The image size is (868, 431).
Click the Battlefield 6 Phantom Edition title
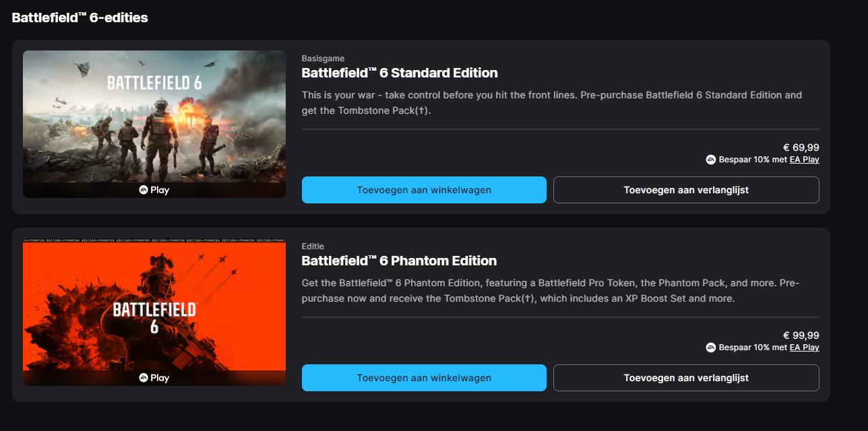(399, 261)
